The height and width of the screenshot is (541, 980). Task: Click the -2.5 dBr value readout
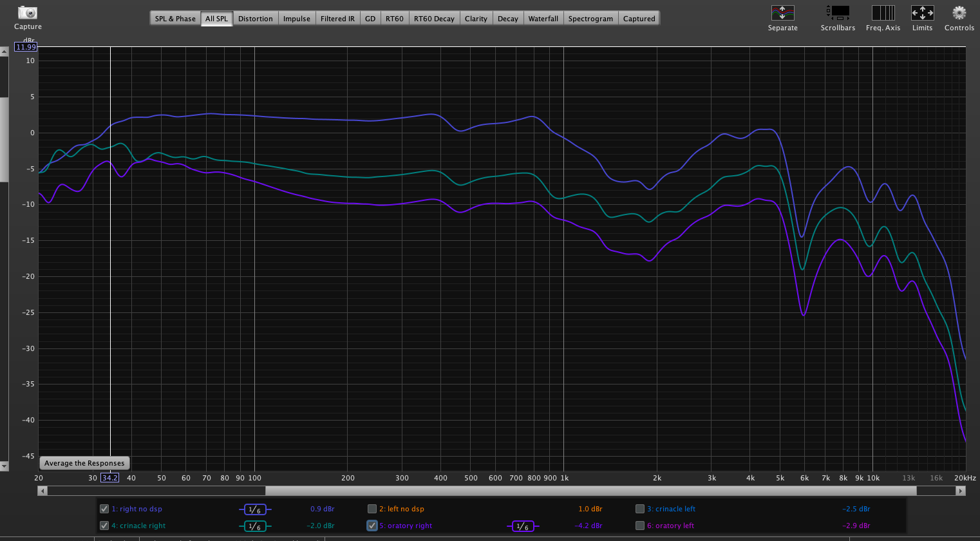coord(856,509)
